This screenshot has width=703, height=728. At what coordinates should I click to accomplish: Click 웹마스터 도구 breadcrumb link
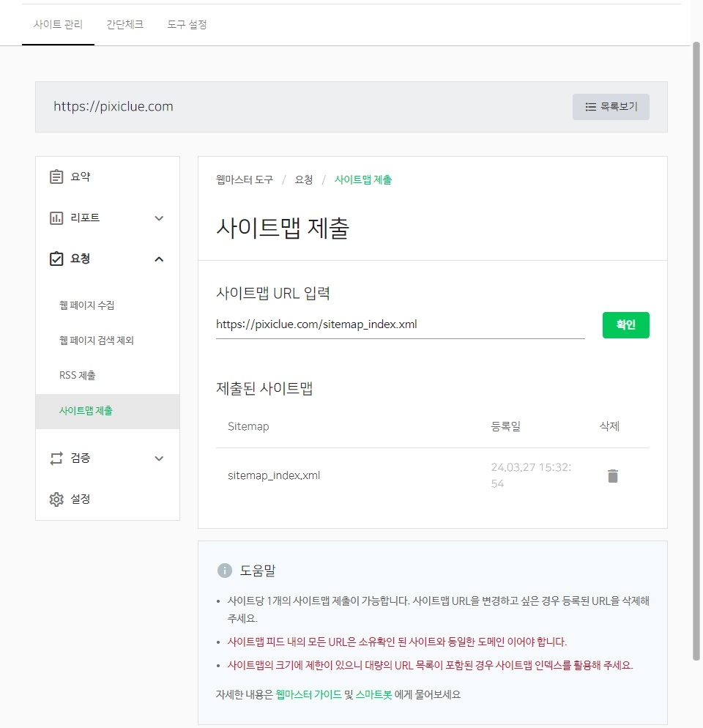pos(245,179)
